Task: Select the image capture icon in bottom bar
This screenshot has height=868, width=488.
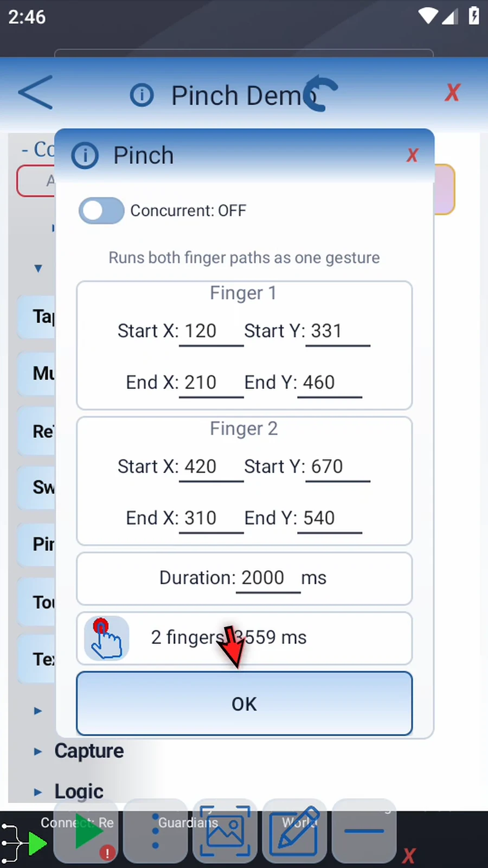Action: coord(225,831)
